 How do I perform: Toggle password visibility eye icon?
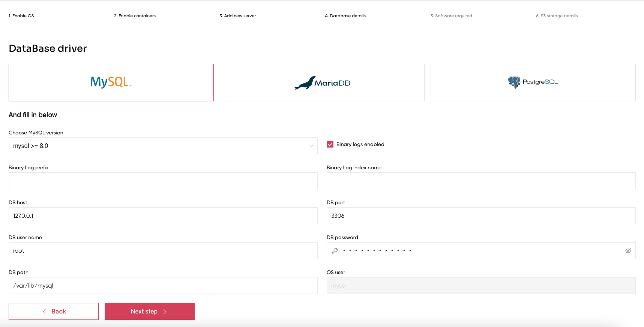point(628,251)
